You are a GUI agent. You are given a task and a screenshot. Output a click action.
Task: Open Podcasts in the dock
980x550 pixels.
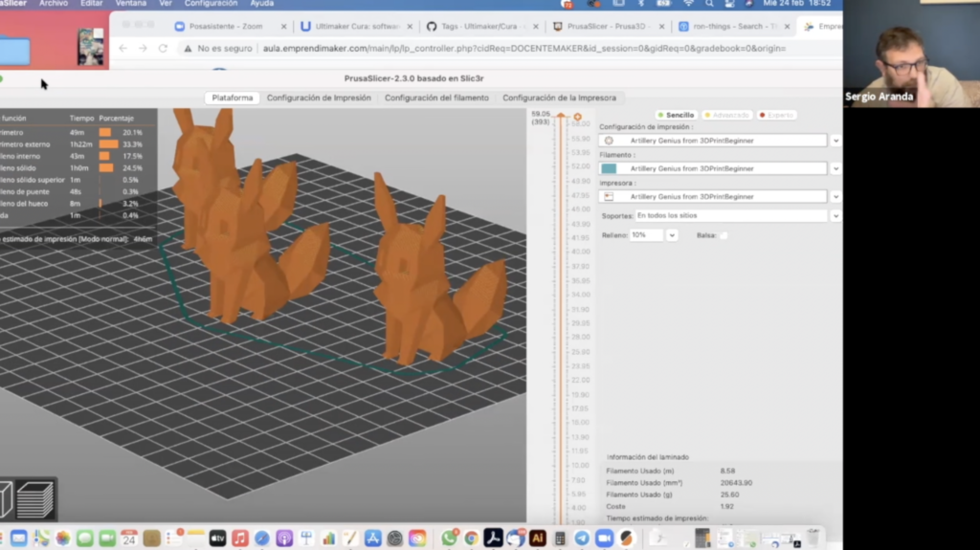pyautogui.click(x=284, y=539)
